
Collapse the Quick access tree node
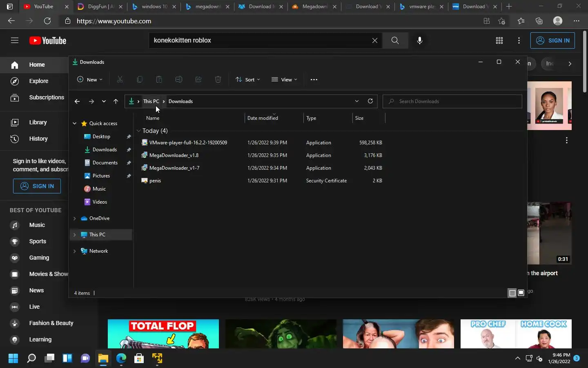tap(75, 123)
